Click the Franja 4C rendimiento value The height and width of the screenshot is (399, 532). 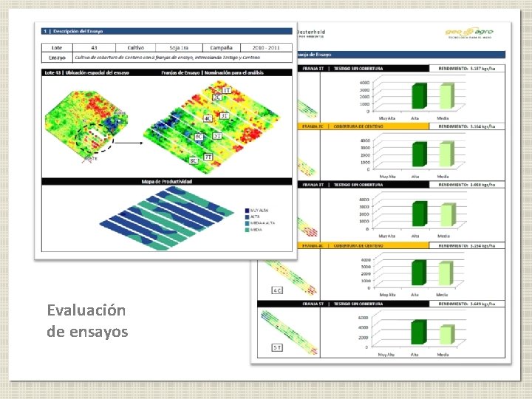coord(466,245)
